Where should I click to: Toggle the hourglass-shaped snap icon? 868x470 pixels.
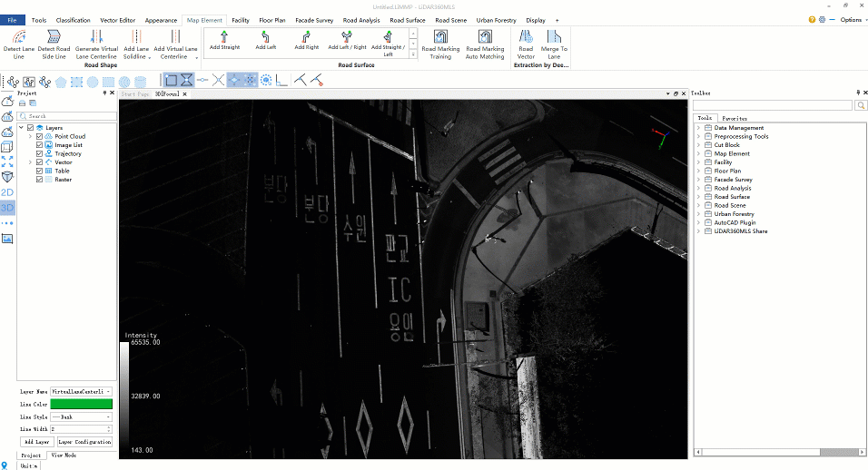187,81
